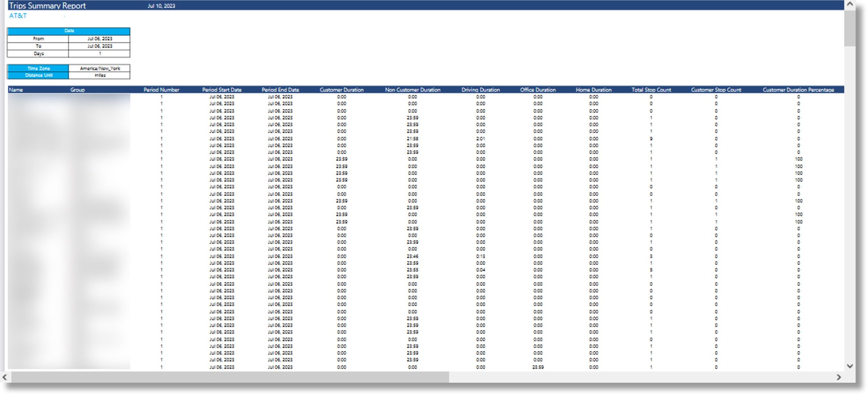Select the Office Duration column header
The image size is (868, 395).
[x=538, y=90]
